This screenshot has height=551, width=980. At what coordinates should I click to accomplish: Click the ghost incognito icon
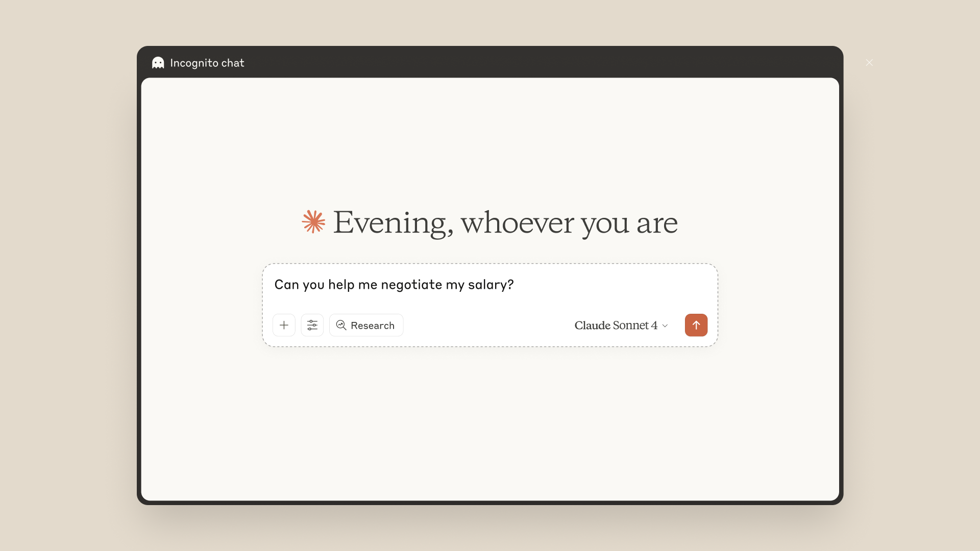pyautogui.click(x=158, y=62)
